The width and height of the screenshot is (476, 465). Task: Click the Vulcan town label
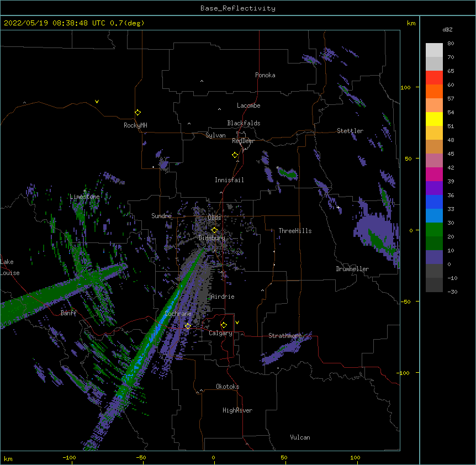pyautogui.click(x=300, y=437)
